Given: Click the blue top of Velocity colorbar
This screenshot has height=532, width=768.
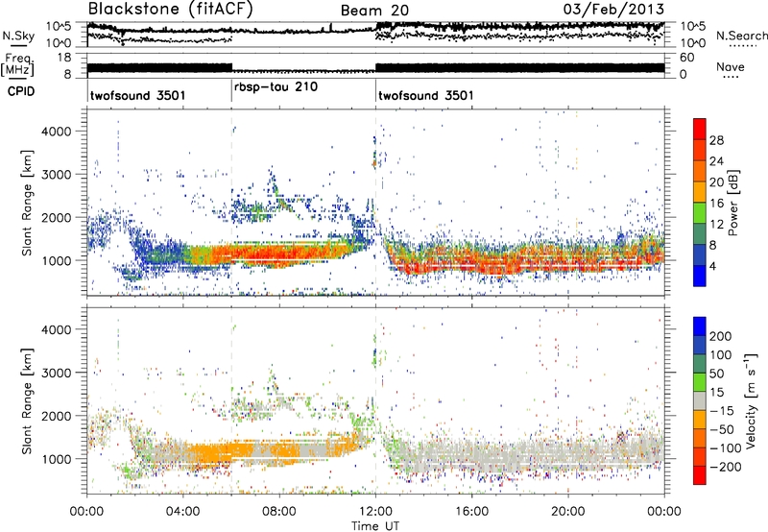Looking at the screenshot, I should tap(700, 326).
